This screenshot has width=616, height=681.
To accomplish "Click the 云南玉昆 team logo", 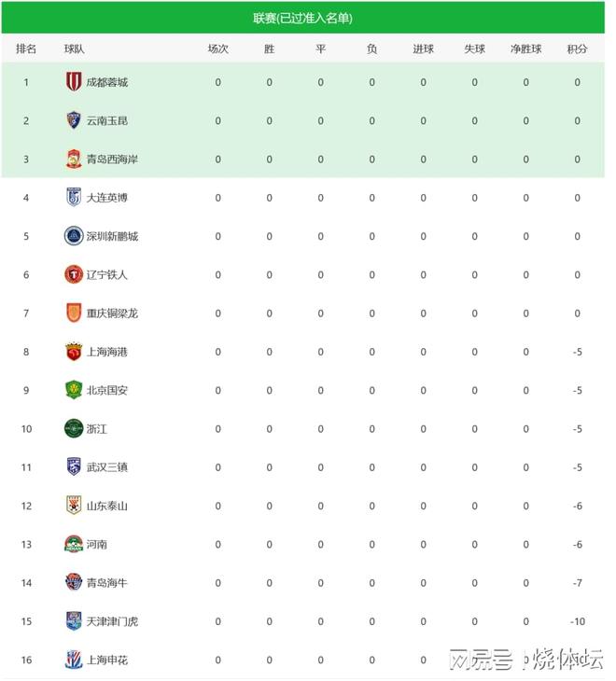I will (x=73, y=120).
